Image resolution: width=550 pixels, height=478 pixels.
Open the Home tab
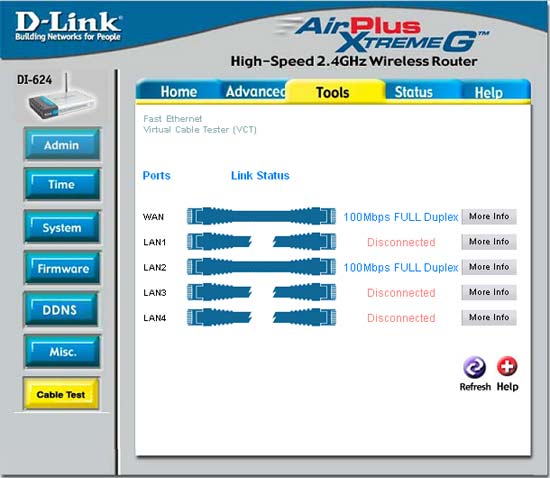pyautogui.click(x=179, y=92)
